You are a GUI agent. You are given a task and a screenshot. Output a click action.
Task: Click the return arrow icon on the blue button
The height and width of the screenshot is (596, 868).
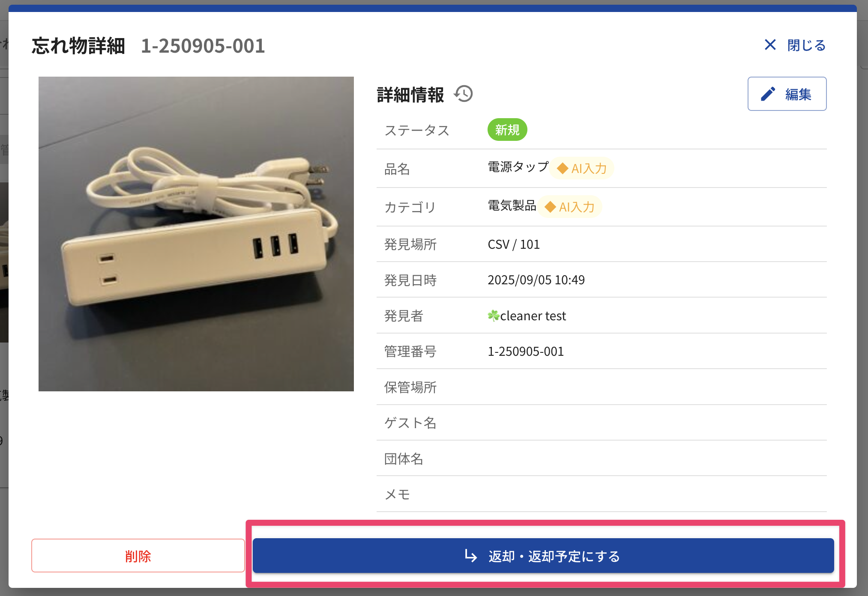(x=471, y=556)
